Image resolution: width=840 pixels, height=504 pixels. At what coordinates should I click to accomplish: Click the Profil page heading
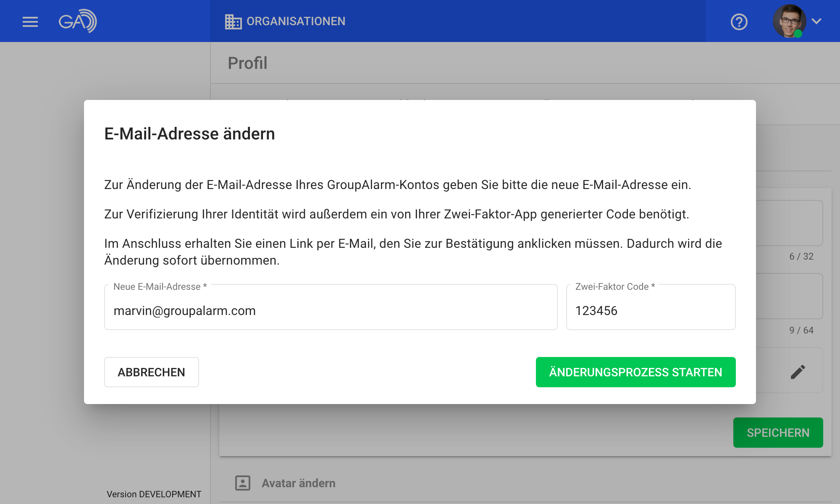[x=247, y=63]
